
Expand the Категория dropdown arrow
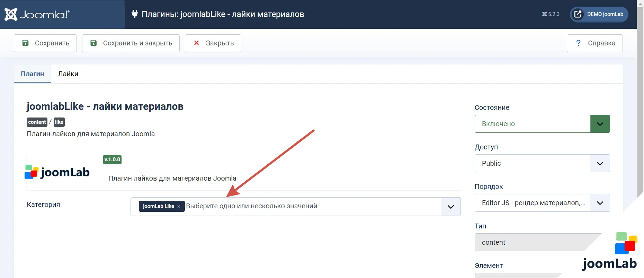(x=451, y=207)
